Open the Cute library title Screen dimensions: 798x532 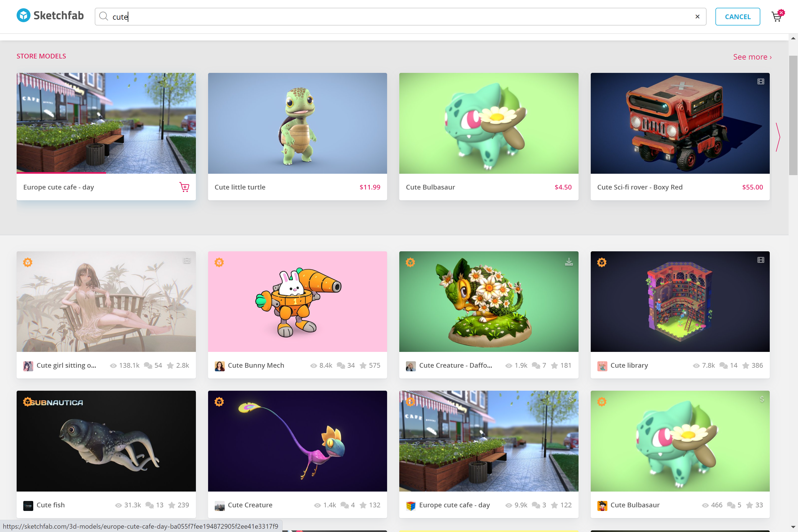(x=629, y=365)
